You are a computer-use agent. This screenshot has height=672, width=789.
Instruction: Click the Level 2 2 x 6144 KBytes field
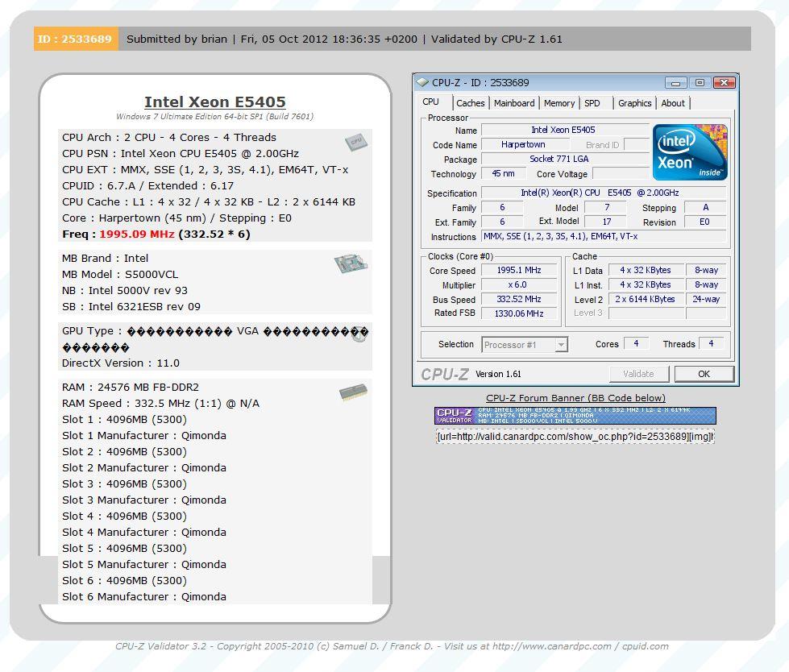coord(646,299)
